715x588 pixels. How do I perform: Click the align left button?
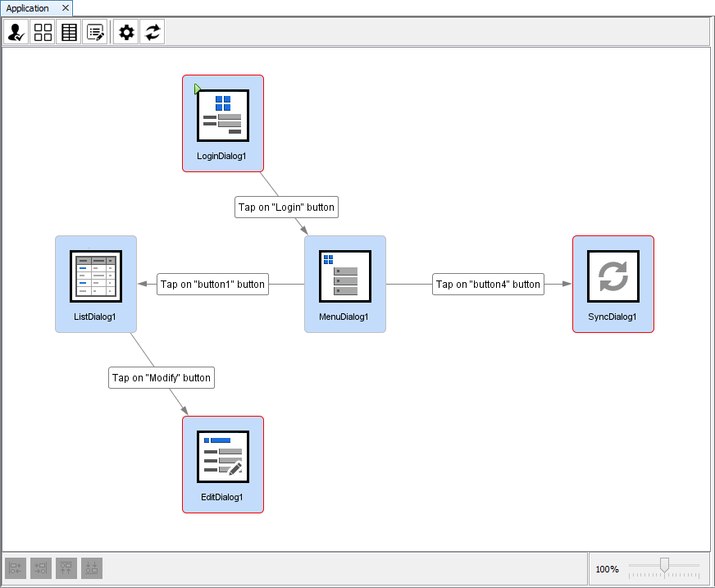pyautogui.click(x=16, y=567)
